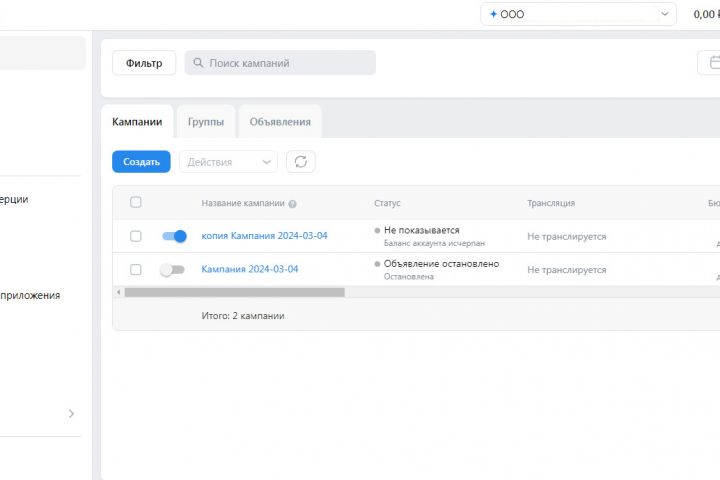Click the Объявление остановлено status text
The height and width of the screenshot is (480, 720).
click(441, 264)
